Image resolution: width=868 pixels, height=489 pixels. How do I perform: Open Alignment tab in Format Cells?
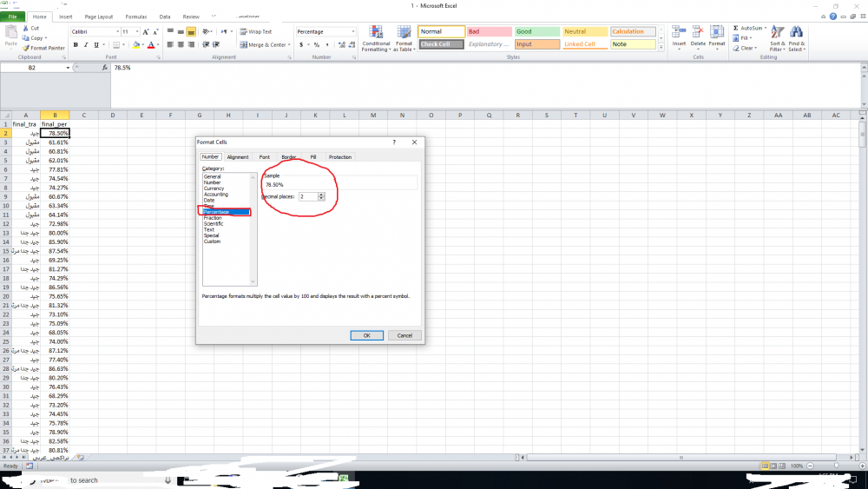pyautogui.click(x=238, y=157)
